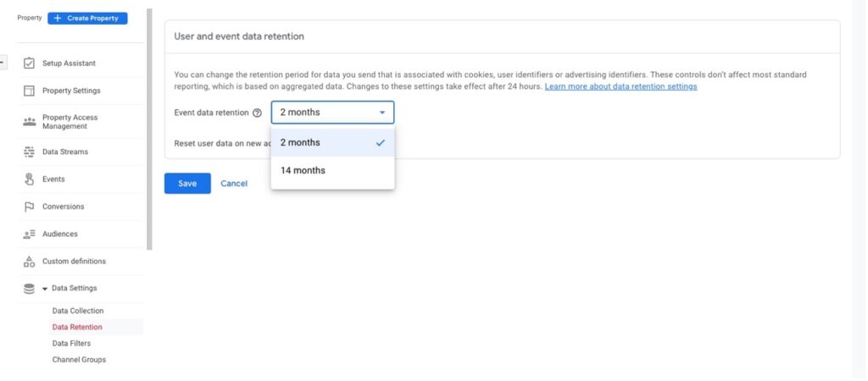Image resolution: width=868 pixels, height=381 pixels.
Task: Open help icon beside Event data retention
Action: pos(257,113)
